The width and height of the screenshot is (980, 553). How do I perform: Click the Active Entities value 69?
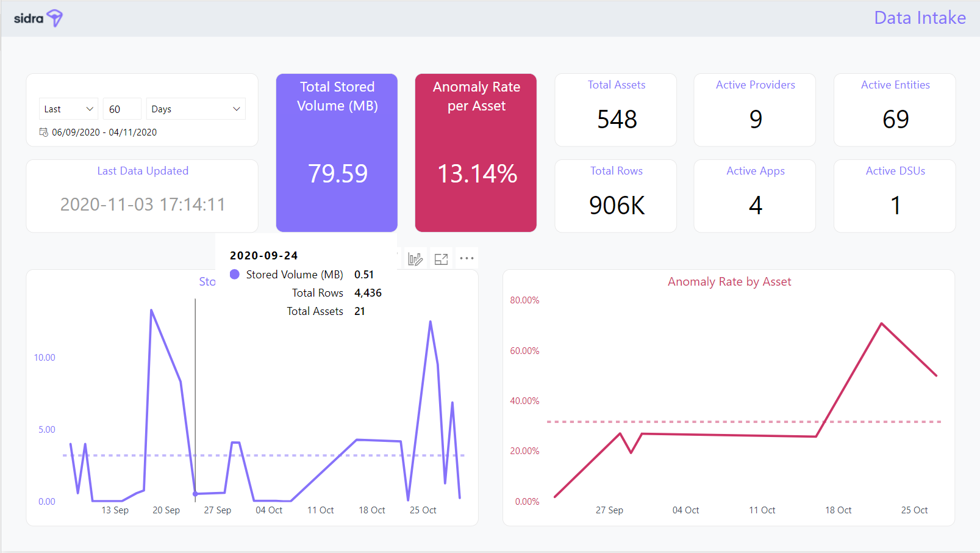[895, 119]
